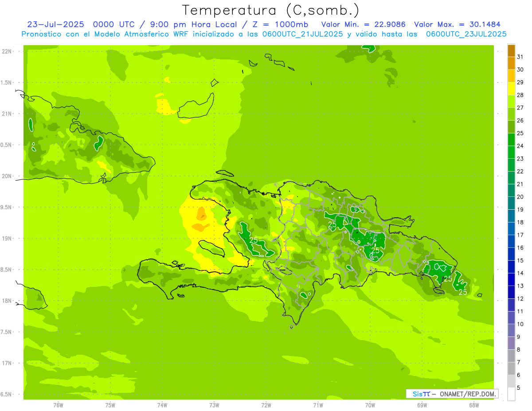Click the legend color cell between 9 and 10

[511, 331]
